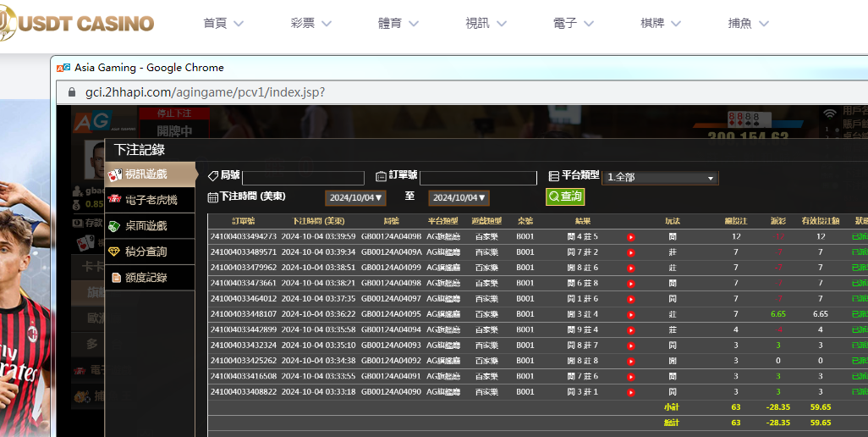Focus the 局號 input field
The image size is (868, 437).
(x=303, y=178)
